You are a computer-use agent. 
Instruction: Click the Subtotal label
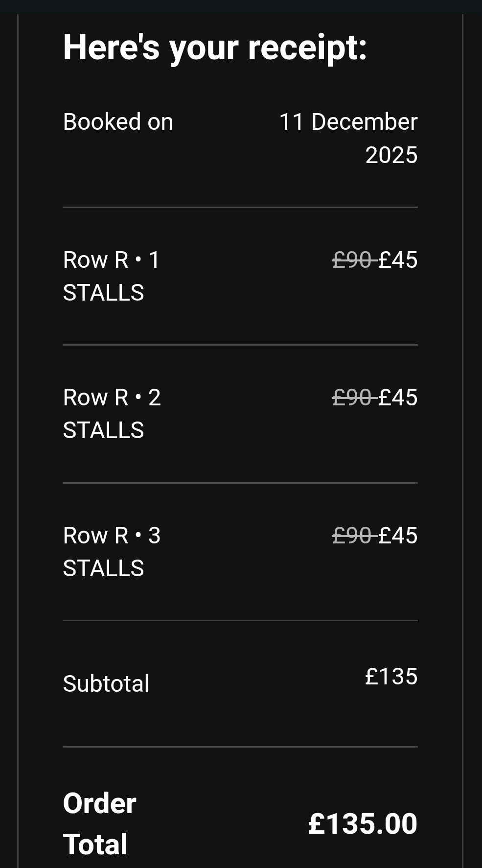coord(106,683)
